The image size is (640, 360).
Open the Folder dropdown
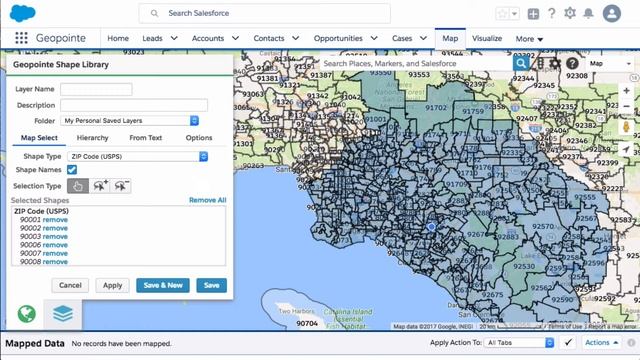(x=129, y=121)
